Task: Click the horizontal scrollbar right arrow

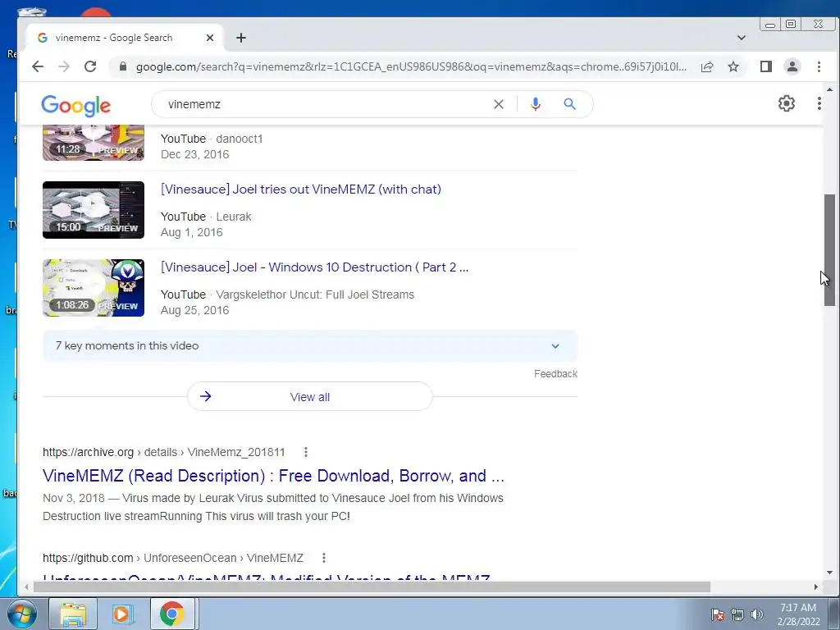Action: [x=815, y=587]
